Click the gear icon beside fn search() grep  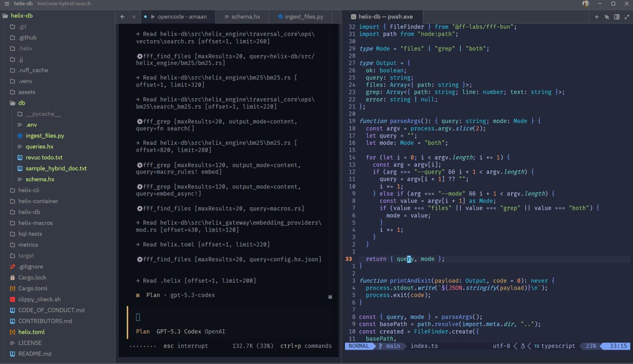(139, 121)
